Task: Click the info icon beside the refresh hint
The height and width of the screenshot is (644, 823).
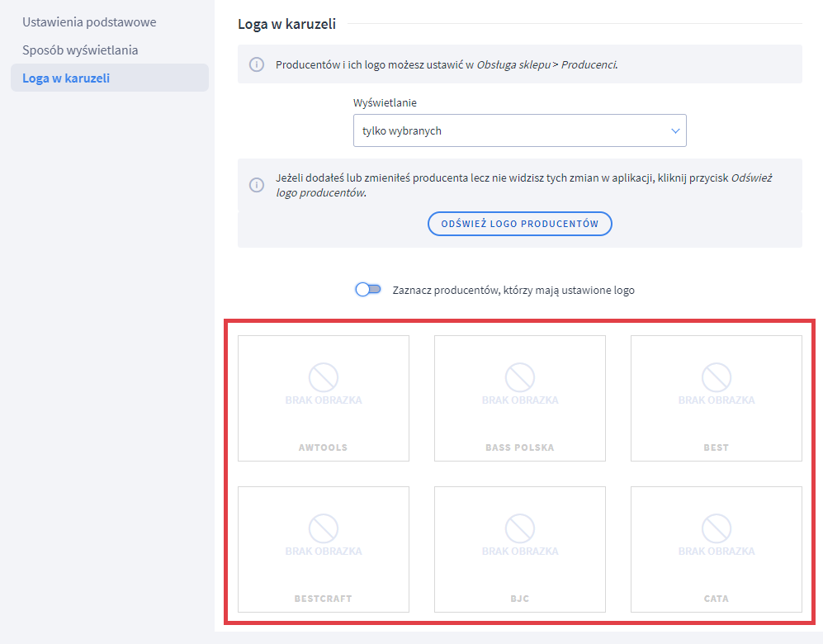Action: point(257,183)
